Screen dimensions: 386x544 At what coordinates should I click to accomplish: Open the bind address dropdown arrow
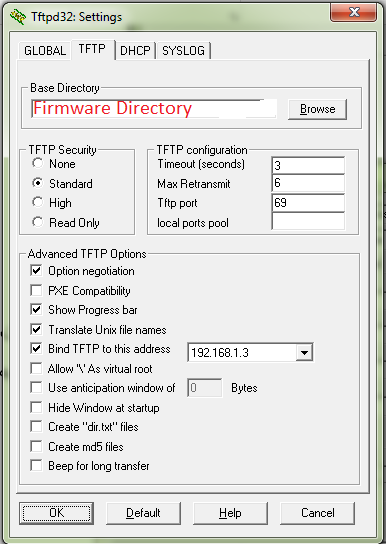tap(304, 353)
